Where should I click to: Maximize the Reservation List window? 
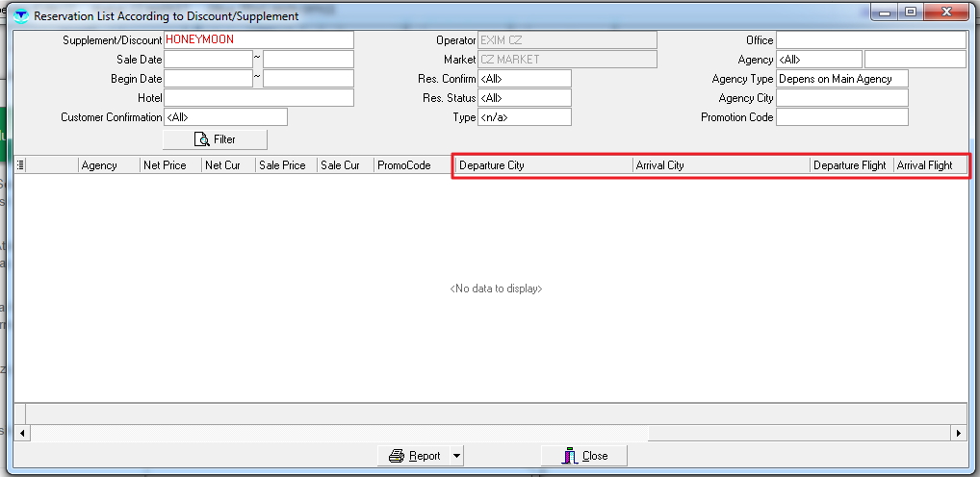[910, 13]
